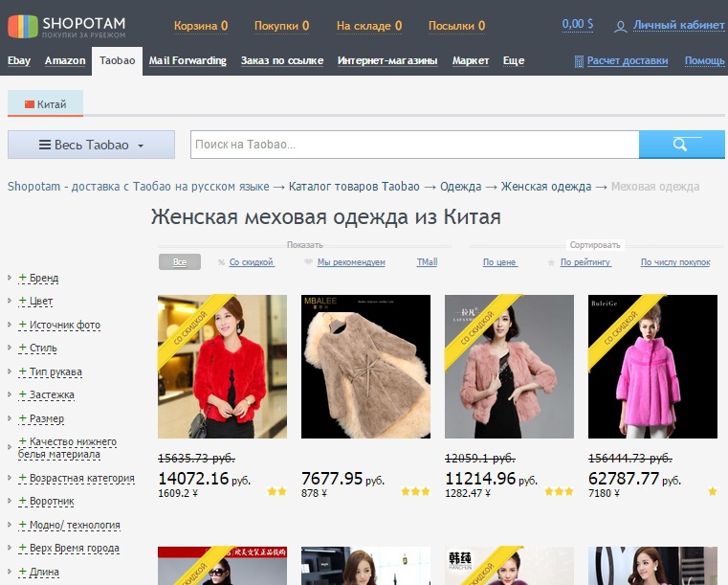Open Заказ по ссылке menu item
728x585 pixels.
(x=282, y=61)
